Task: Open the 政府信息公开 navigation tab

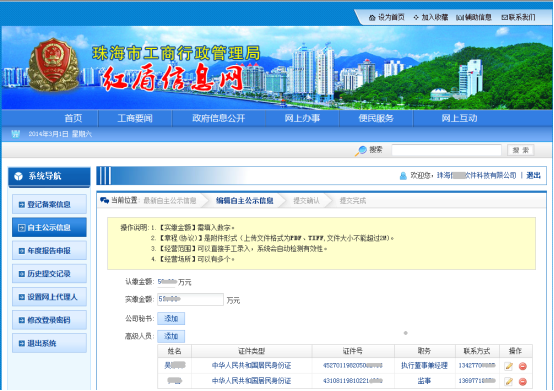Action: [218, 118]
